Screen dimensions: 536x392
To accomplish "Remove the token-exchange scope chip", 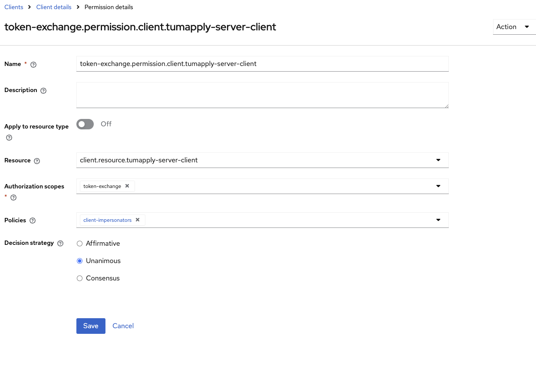I will 127,186.
